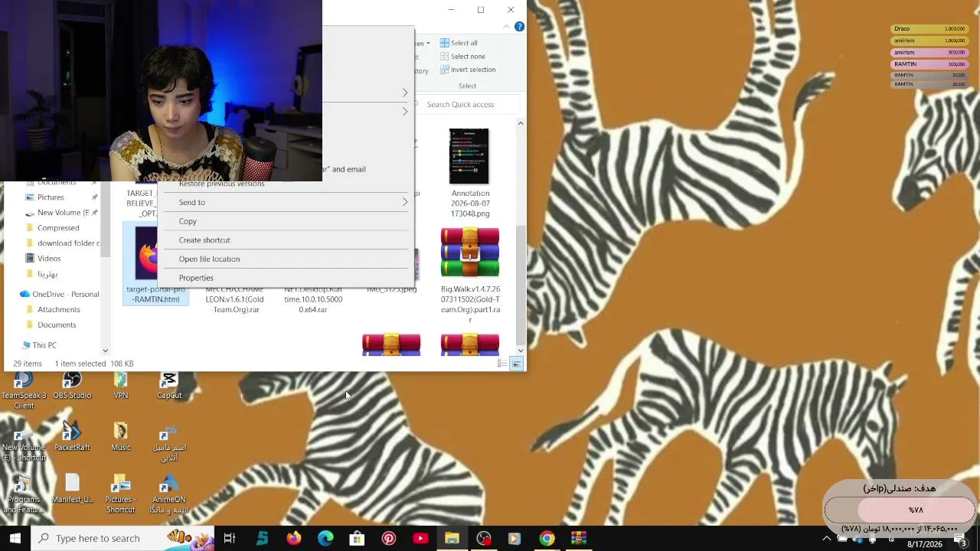Open Properties from the context menu

click(x=285, y=278)
